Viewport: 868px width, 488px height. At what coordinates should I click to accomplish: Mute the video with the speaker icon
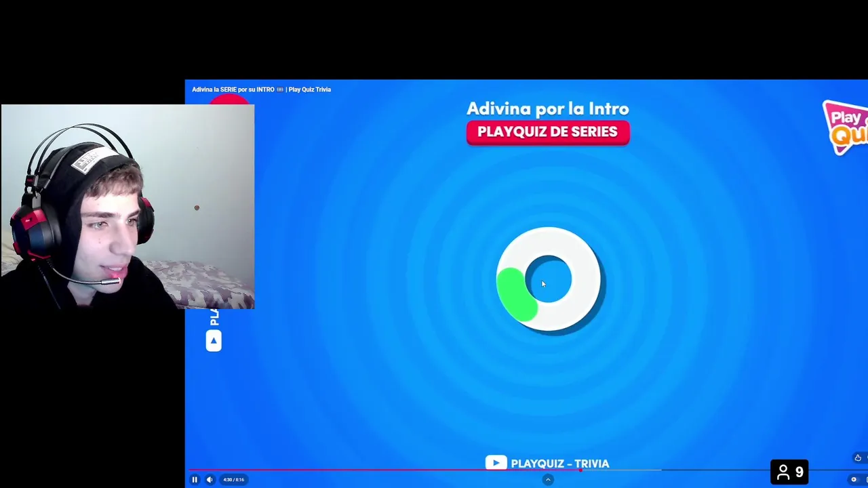click(x=210, y=480)
